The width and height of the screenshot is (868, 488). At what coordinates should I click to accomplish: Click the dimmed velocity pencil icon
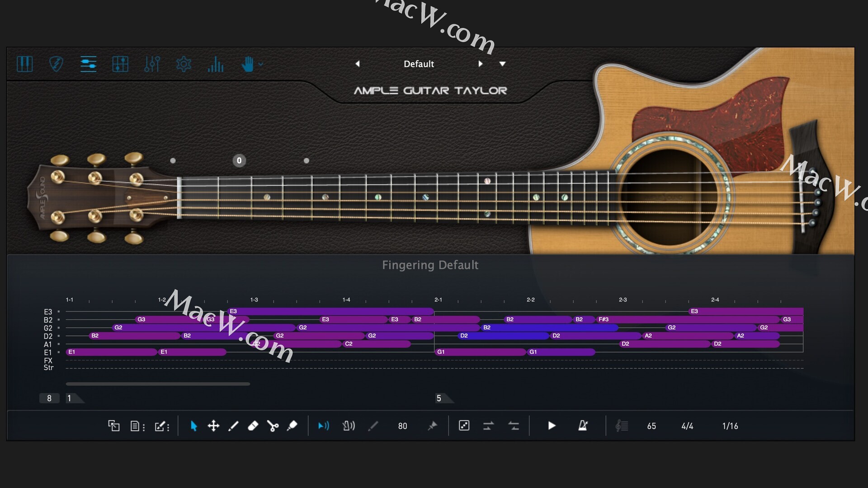[373, 426]
